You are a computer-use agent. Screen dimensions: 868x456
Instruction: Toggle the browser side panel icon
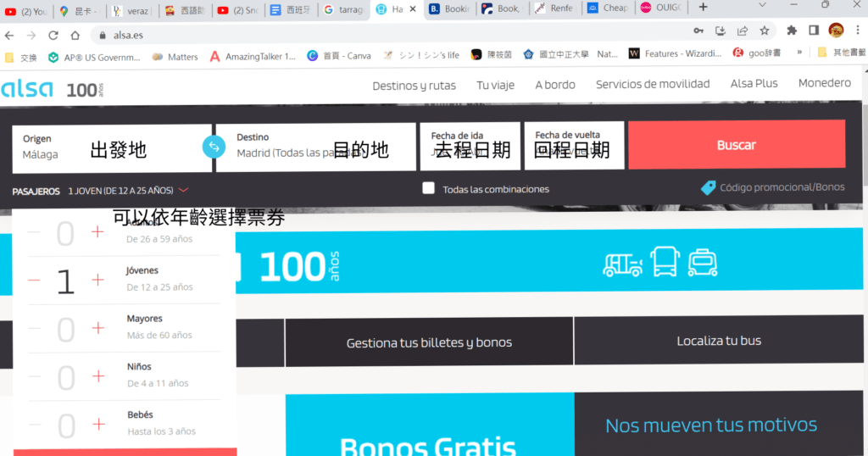(x=814, y=31)
